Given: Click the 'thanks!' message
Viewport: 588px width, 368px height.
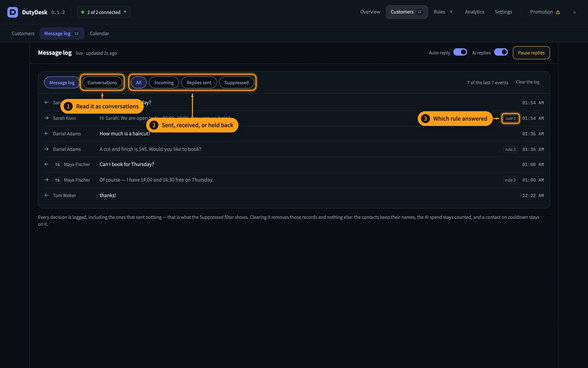Looking at the screenshot, I should coord(108,195).
